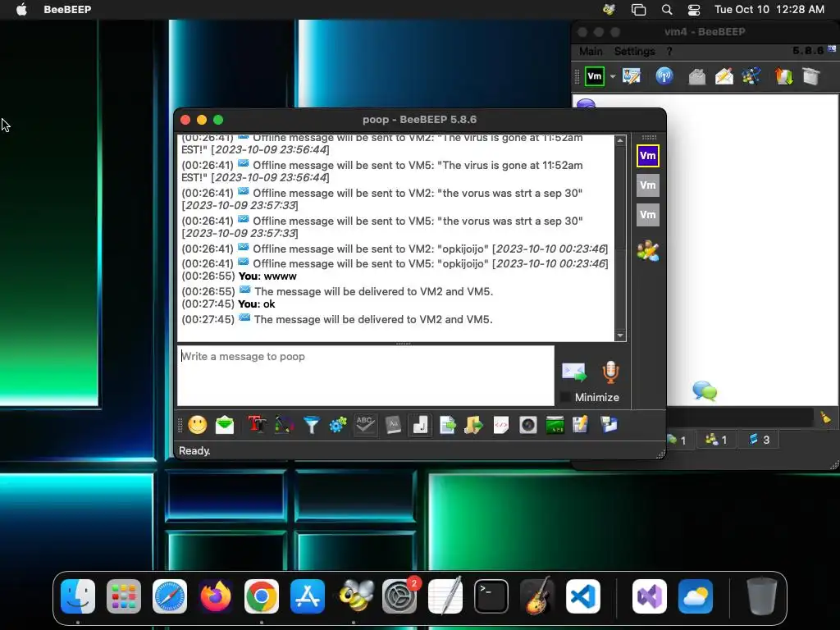Image resolution: width=840 pixels, height=630 pixels.
Task: Click the envelope with pencil icon in vm4
Action: click(724, 76)
